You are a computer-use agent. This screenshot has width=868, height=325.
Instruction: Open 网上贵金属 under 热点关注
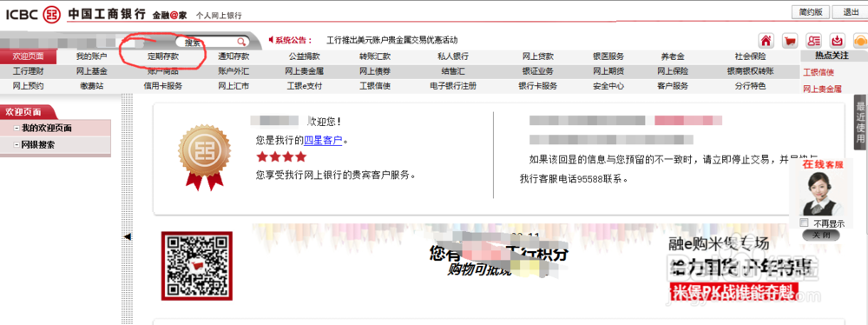pyautogui.click(x=822, y=89)
